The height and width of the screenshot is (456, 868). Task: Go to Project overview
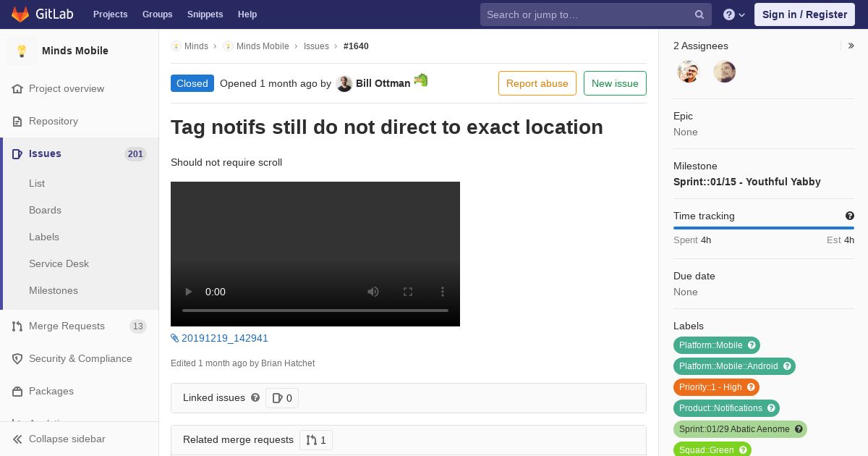(67, 88)
